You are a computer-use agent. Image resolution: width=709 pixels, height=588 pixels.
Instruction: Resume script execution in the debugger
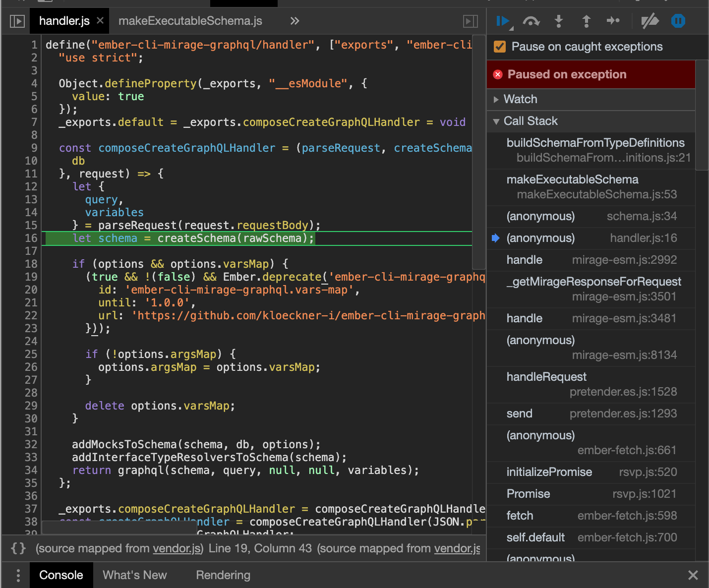coord(502,21)
